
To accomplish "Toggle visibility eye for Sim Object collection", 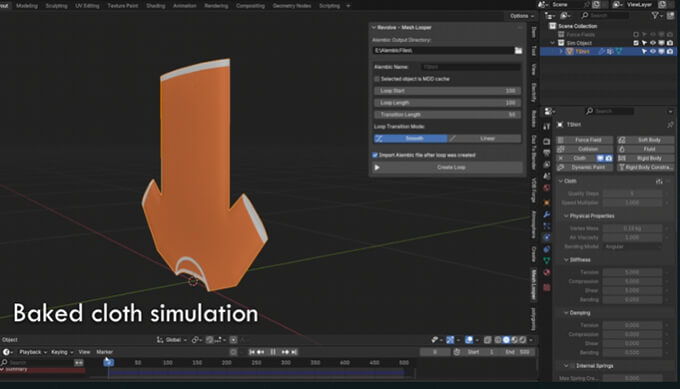I will (x=653, y=43).
